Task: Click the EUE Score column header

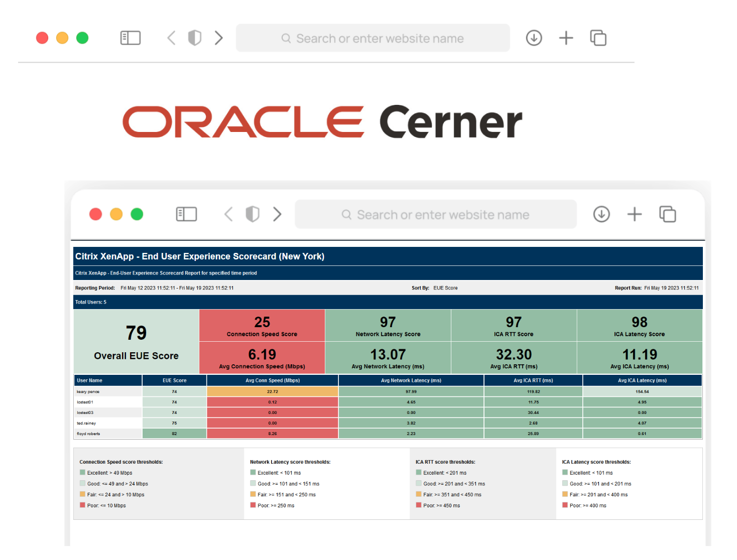Action: pos(175,380)
